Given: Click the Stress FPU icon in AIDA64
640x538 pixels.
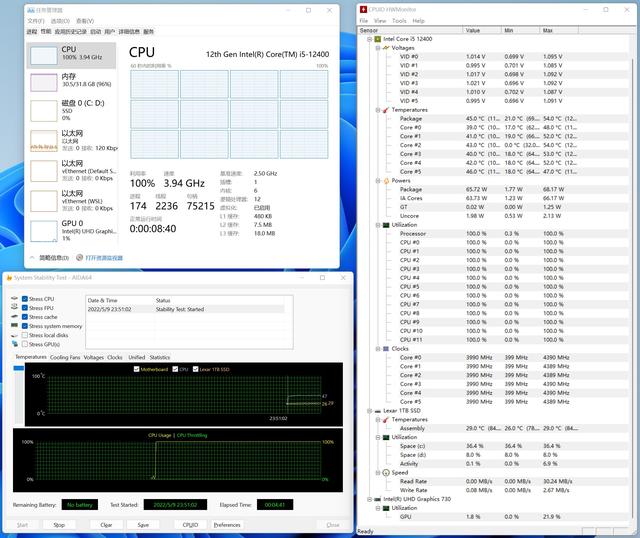Looking at the screenshot, I should pyautogui.click(x=14, y=307).
